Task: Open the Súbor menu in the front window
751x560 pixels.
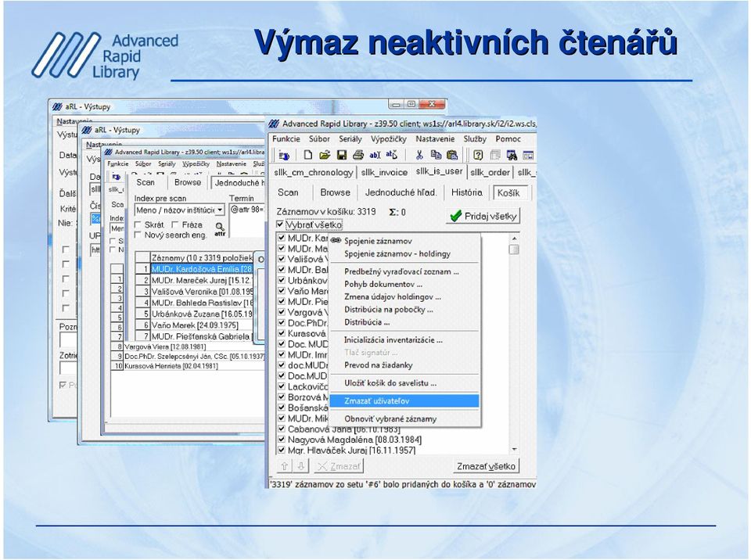Action: (x=319, y=139)
